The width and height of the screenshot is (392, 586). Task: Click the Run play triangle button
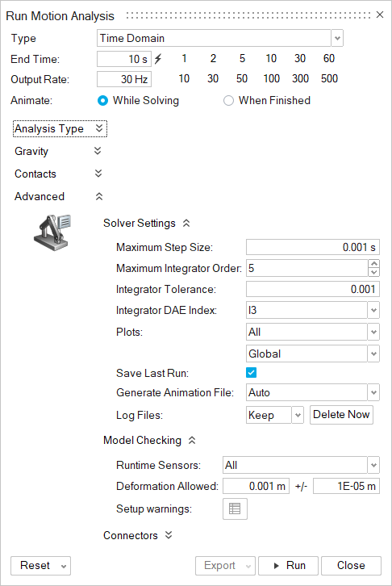coord(288,566)
